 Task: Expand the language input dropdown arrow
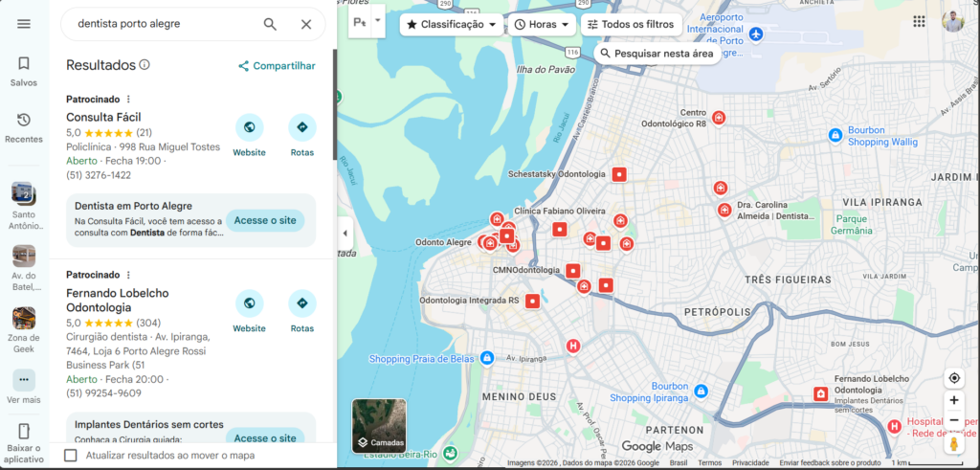pos(377,20)
